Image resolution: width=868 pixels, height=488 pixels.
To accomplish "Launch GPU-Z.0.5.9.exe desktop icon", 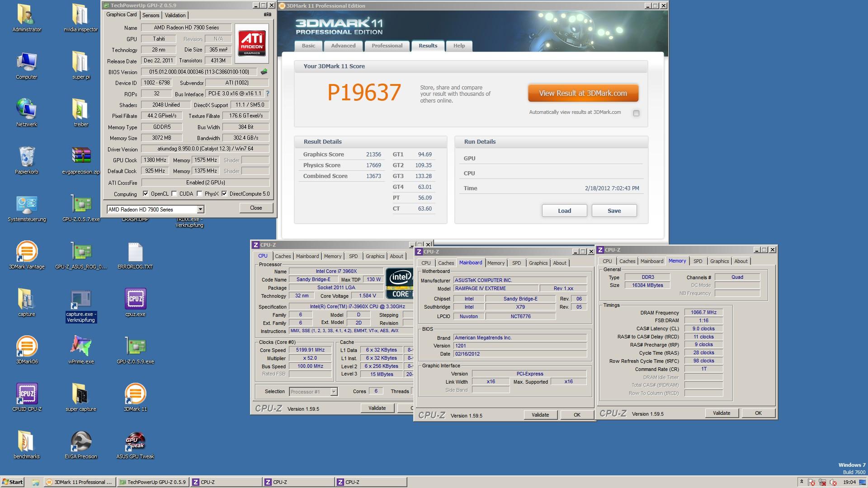I will click(x=135, y=350).
